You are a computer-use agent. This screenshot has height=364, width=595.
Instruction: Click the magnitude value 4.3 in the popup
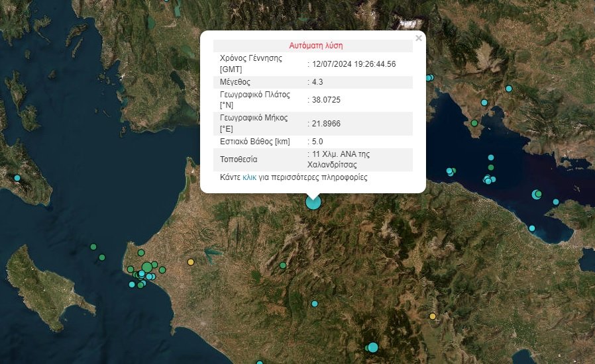click(x=317, y=82)
